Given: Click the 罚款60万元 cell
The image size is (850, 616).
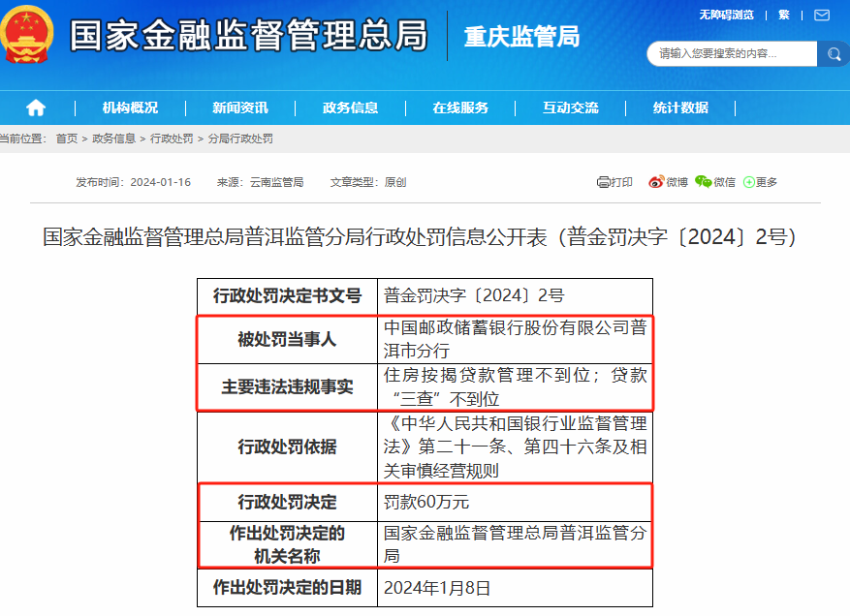Looking at the screenshot, I should 515,503.
